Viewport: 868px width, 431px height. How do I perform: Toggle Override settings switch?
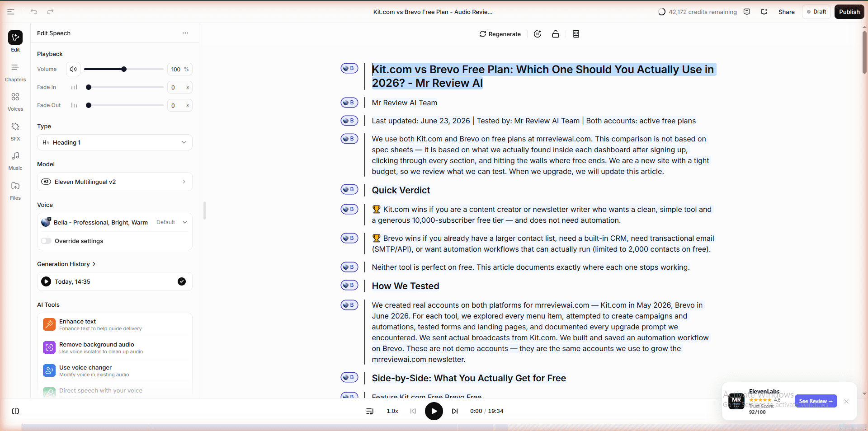46,241
